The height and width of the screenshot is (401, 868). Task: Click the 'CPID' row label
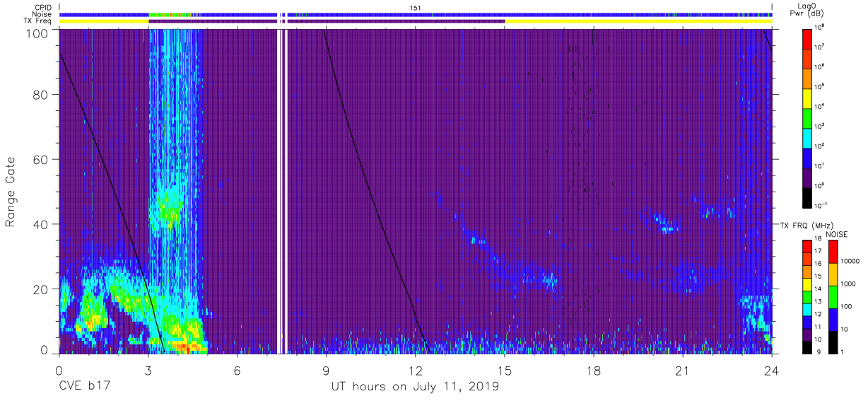coord(44,7)
